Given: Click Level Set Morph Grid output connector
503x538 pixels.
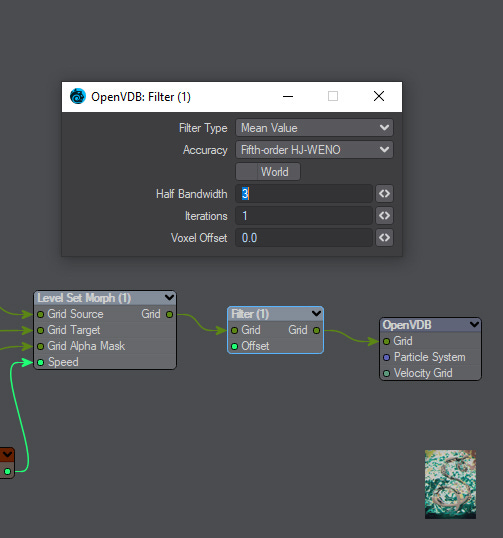Looking at the screenshot, I should [x=169, y=314].
